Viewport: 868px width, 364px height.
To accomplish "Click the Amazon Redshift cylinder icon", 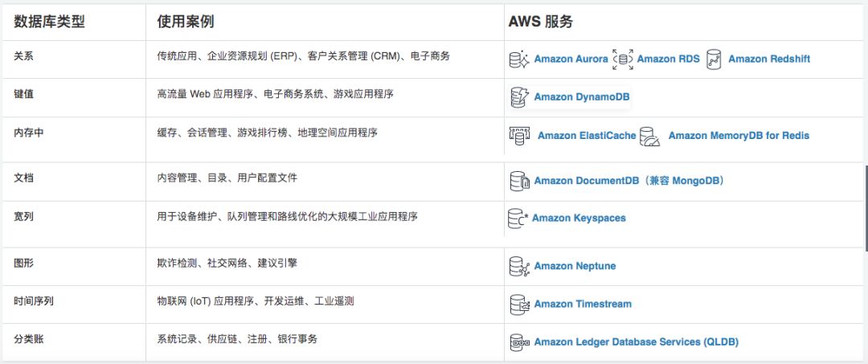I will coord(714,59).
